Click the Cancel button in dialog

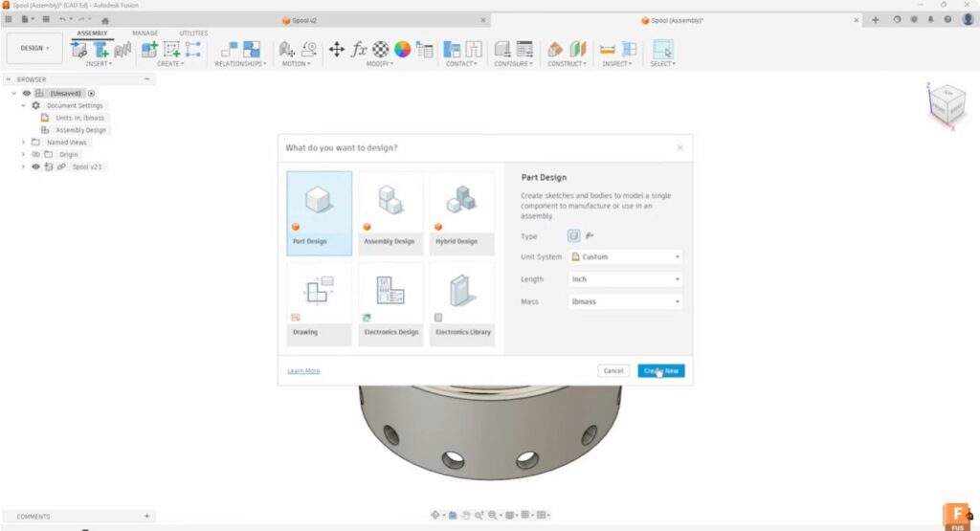[x=613, y=370]
